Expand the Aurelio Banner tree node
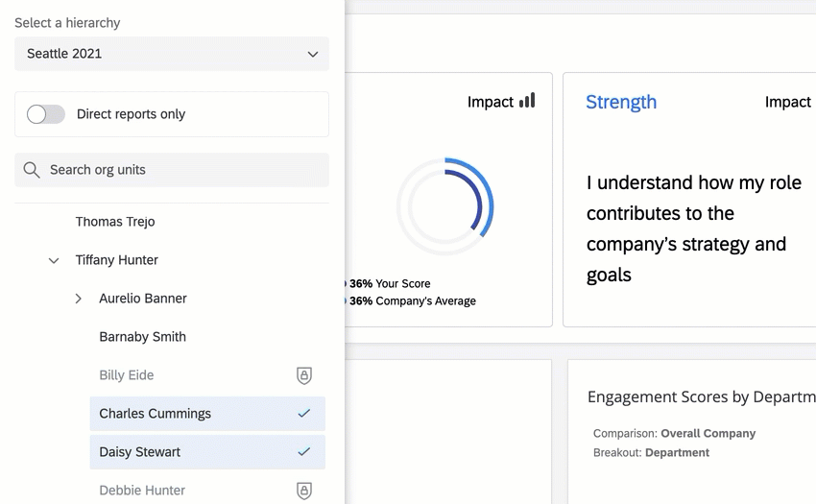Image resolution: width=816 pixels, height=504 pixels. point(79,299)
